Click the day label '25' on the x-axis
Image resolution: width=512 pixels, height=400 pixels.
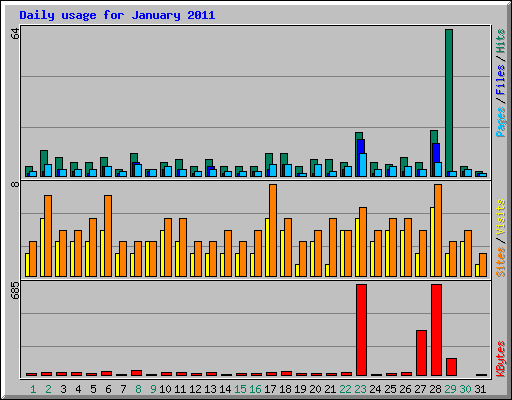coord(390,389)
